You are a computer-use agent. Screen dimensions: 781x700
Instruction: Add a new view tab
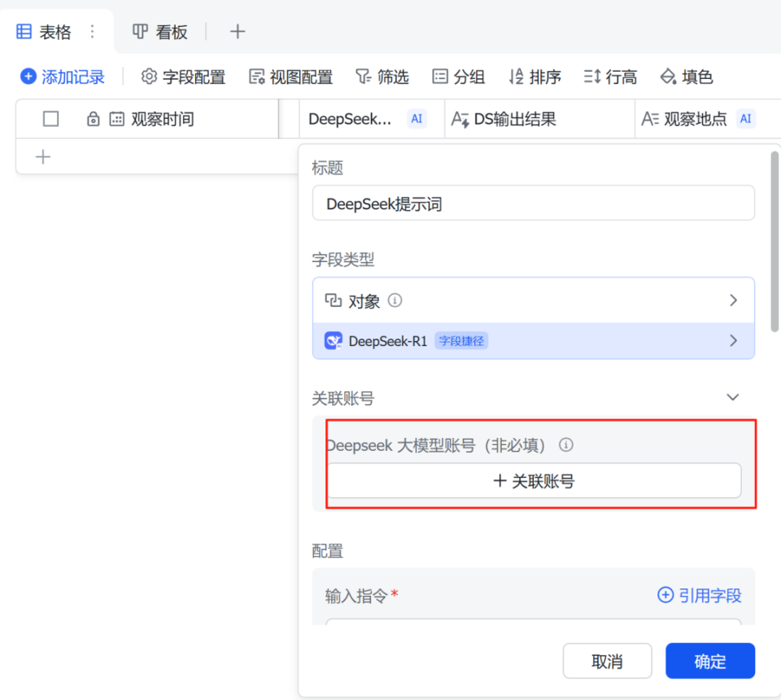(237, 32)
